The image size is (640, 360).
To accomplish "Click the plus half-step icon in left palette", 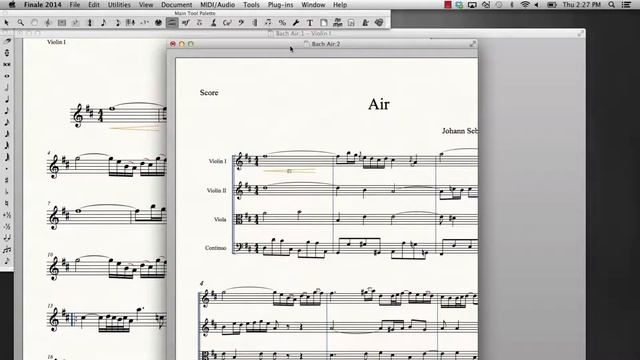I will [x=7, y=214].
